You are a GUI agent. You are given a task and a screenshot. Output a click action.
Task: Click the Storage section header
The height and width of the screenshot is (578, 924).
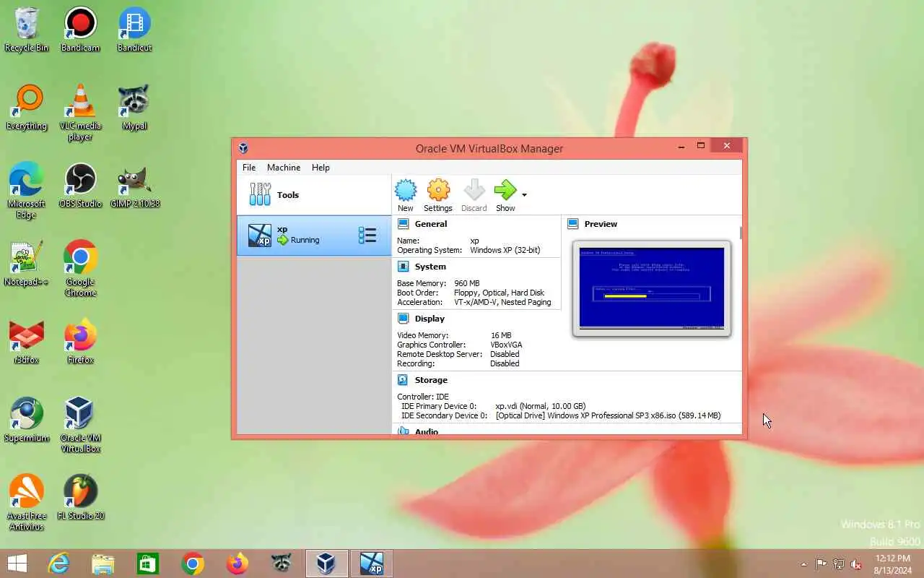(x=431, y=380)
